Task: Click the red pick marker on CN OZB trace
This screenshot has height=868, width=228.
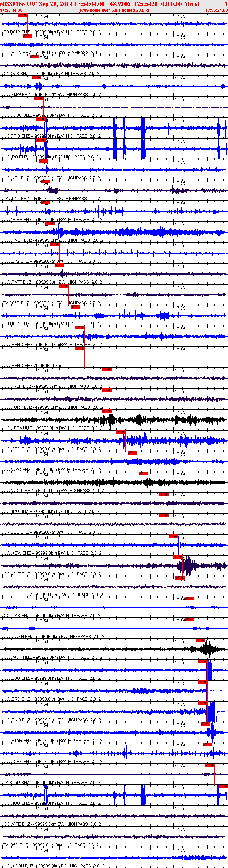Action: pos(34,57)
